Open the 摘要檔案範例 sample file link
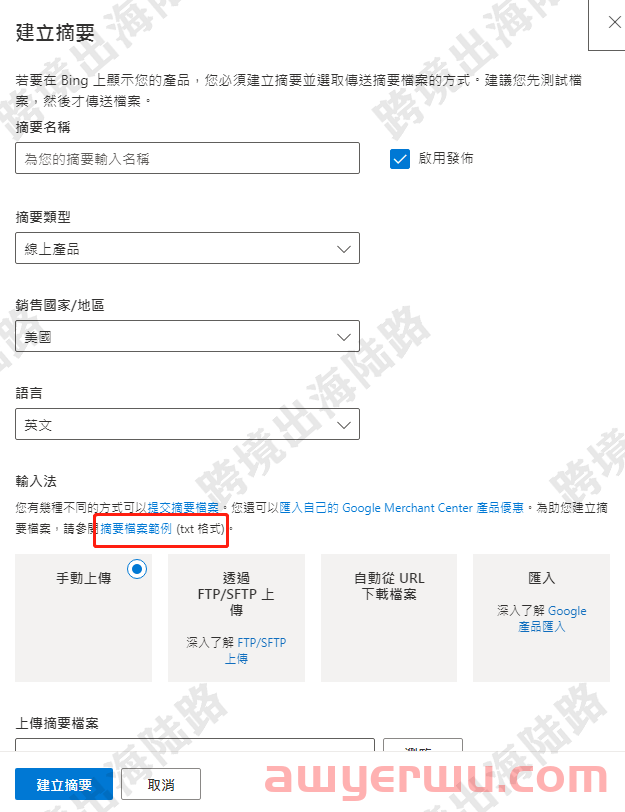This screenshot has width=625, height=812. [x=136, y=528]
